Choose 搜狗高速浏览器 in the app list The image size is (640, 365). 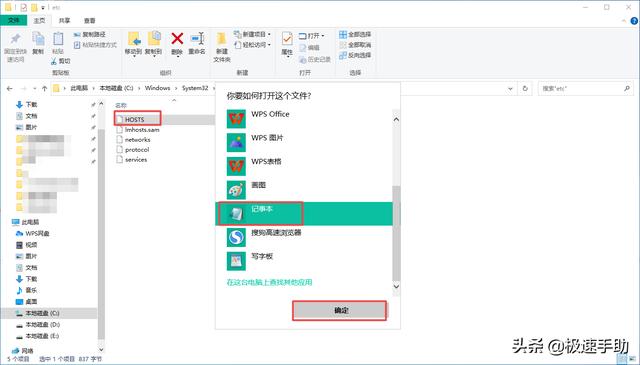point(304,237)
